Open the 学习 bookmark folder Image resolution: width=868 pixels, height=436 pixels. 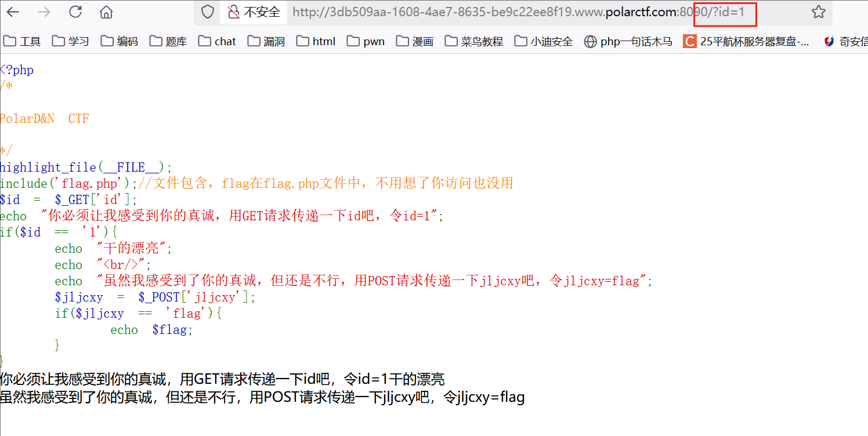(x=71, y=41)
